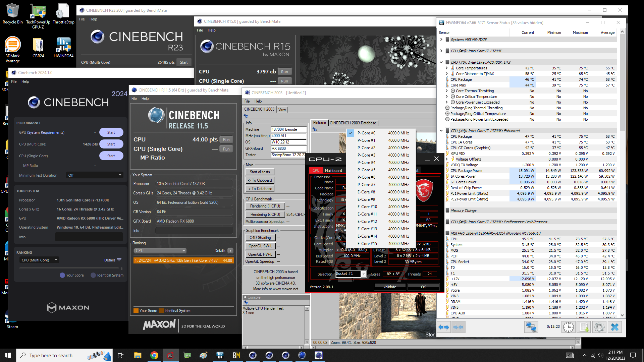
Task: Expand Core Distance to TjMAX row
Action: pos(446,74)
